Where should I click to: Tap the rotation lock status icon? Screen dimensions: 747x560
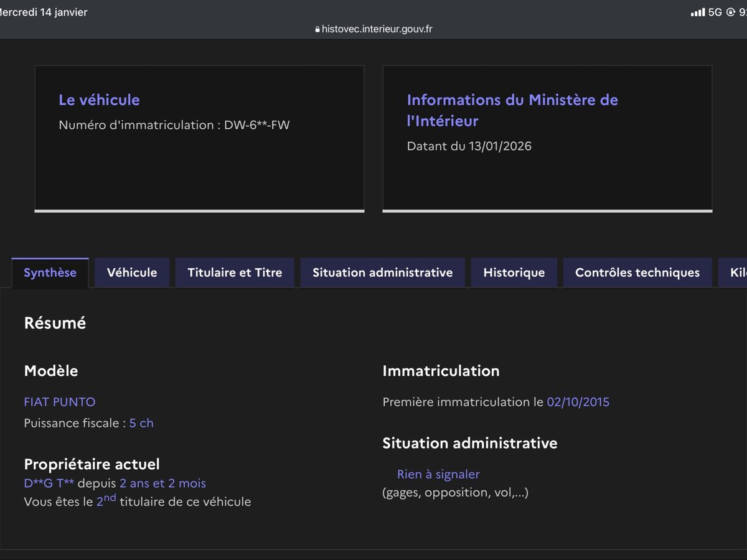point(730,12)
